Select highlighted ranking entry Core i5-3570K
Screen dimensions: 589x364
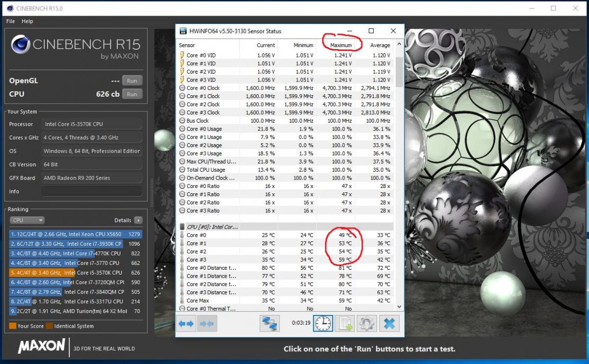76,272
